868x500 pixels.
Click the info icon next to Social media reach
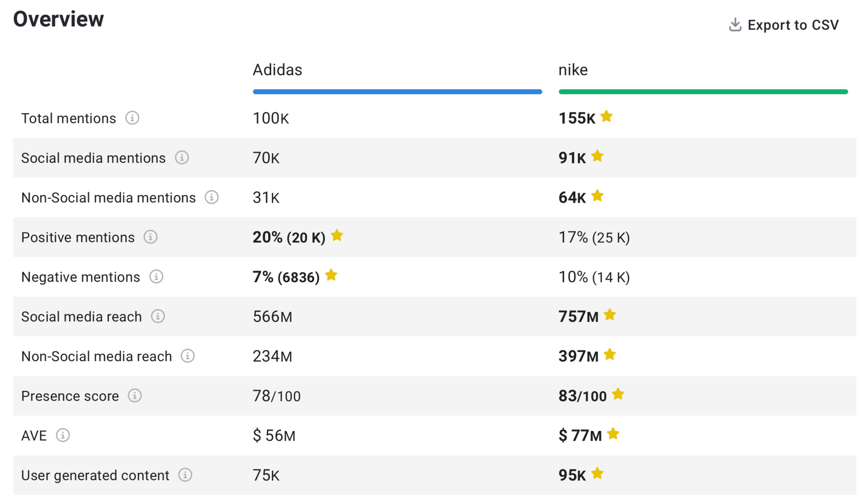click(158, 316)
